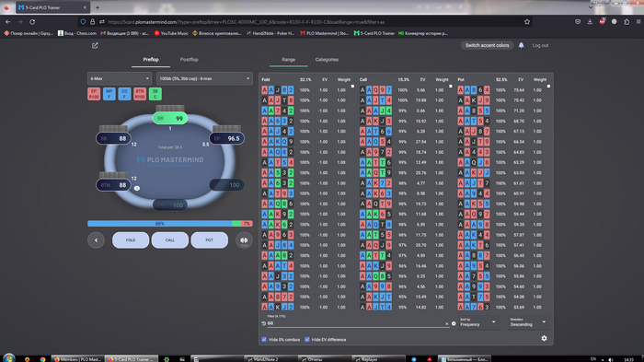
Task: Click the trainer dumbbell icon button
Action: [x=244, y=240]
